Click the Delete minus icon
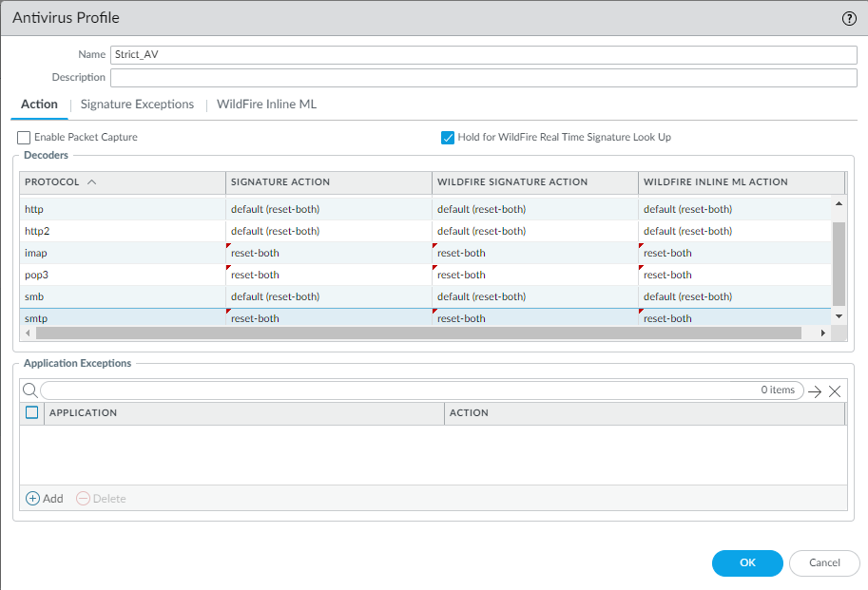 84,499
